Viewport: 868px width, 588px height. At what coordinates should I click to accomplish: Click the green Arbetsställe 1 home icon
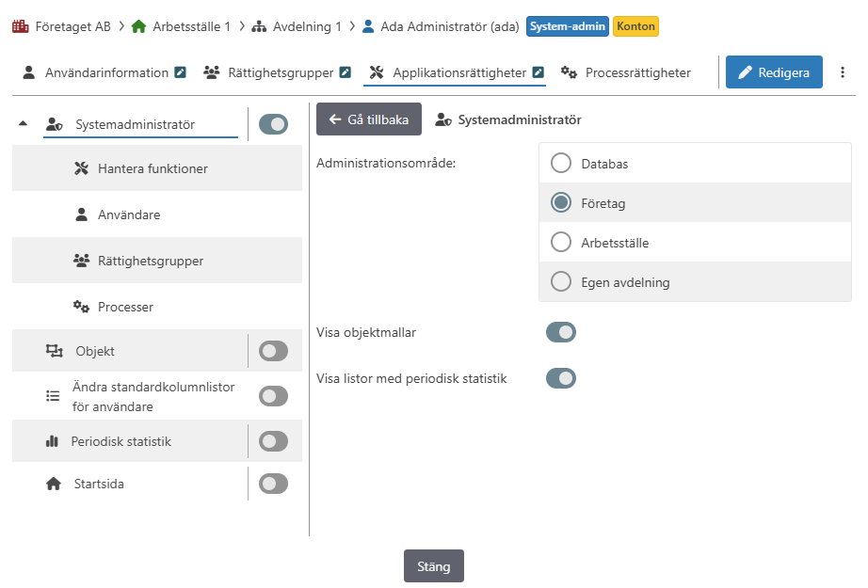138,26
